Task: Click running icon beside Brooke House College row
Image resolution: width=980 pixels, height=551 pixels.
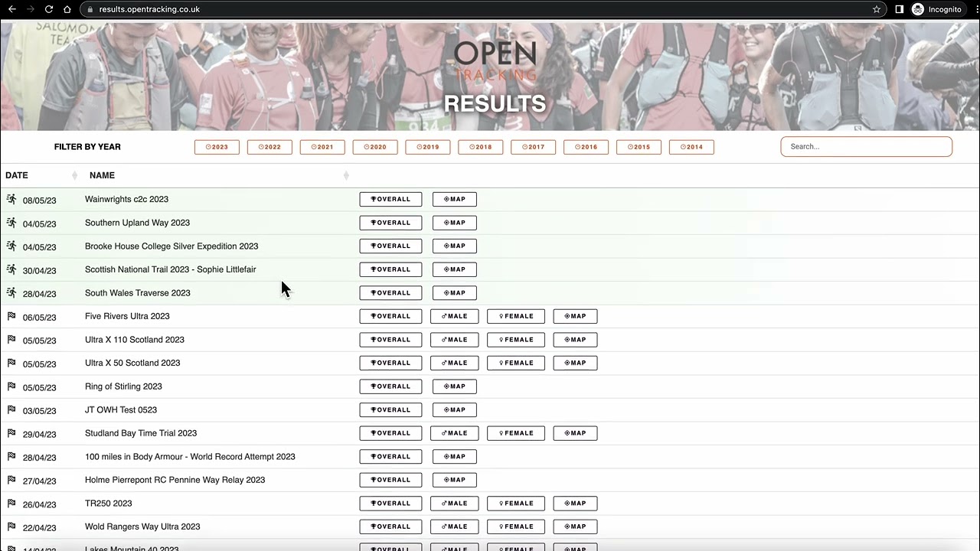Action: point(11,246)
